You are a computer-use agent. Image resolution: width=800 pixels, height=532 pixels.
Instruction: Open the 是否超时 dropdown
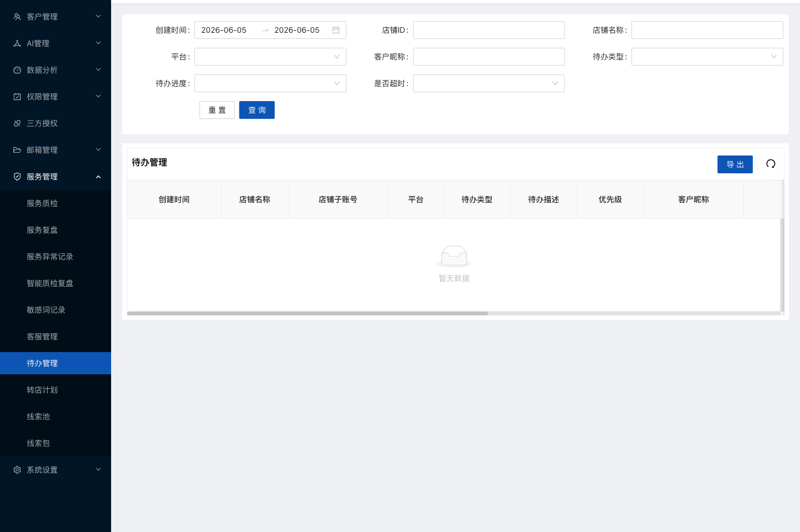click(x=489, y=83)
